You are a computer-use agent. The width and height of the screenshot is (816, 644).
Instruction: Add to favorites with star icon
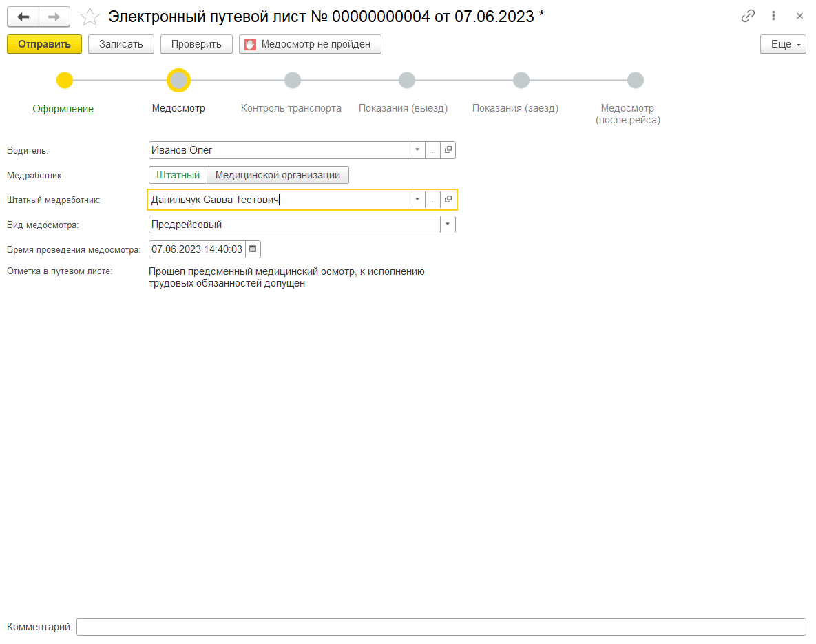(90, 17)
